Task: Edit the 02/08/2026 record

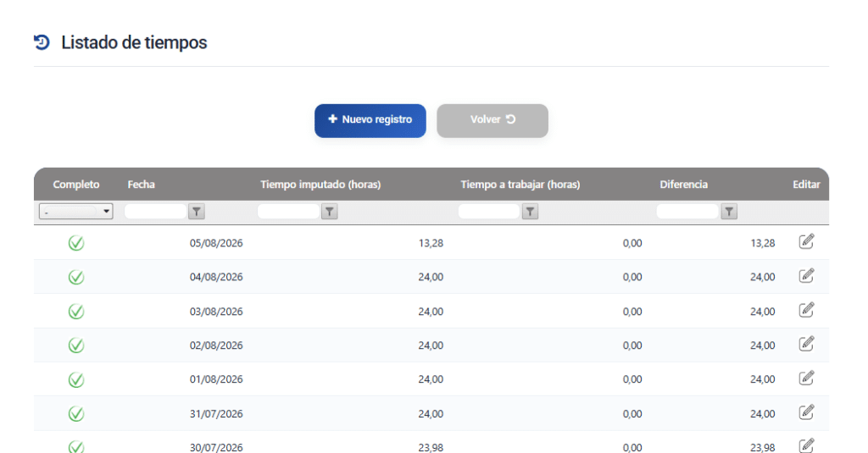Action: tap(807, 344)
